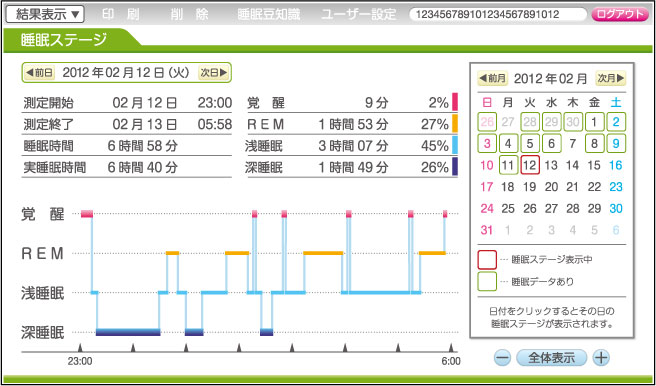Click the pink 覚醒 color swatch
This screenshot has height=386, width=656.
(455, 102)
